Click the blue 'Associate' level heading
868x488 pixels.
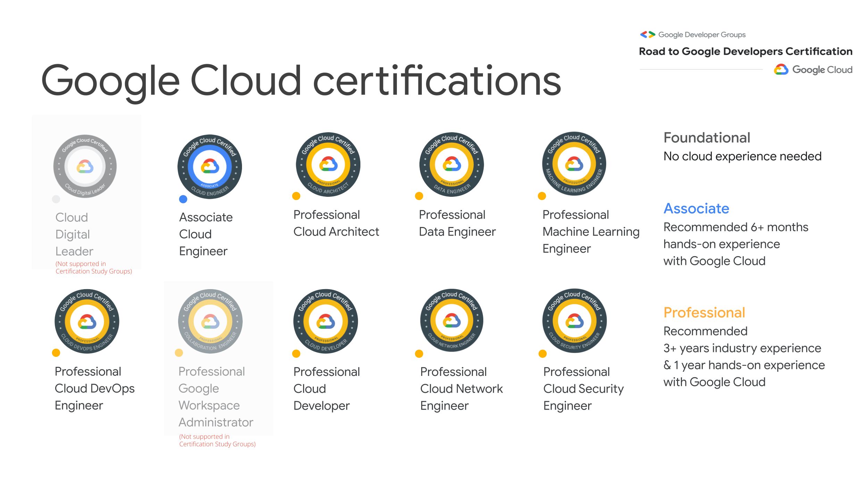696,209
